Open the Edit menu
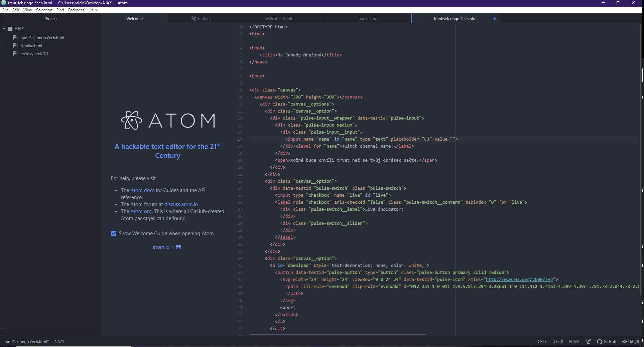 16,10
